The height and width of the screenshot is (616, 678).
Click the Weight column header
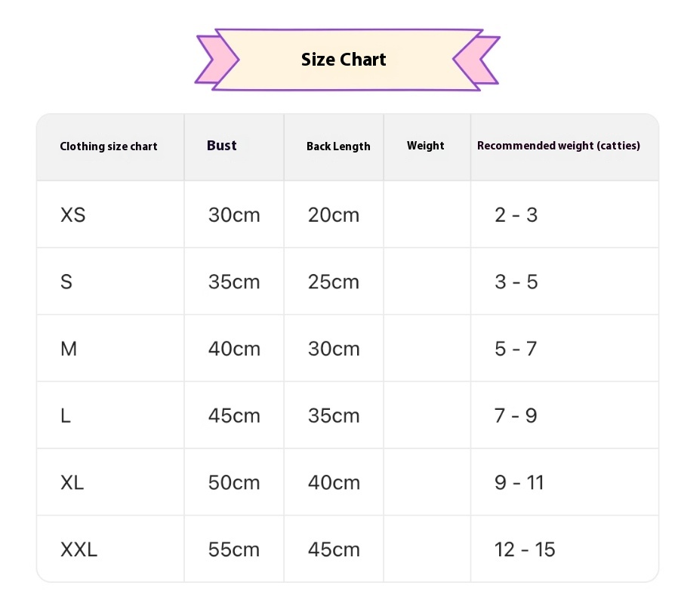[x=426, y=146]
